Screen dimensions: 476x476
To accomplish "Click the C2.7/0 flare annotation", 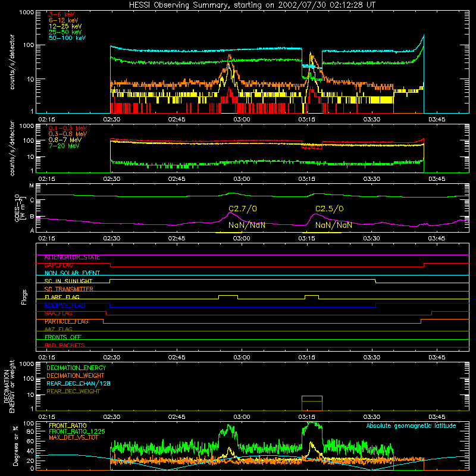I will click(243, 209).
